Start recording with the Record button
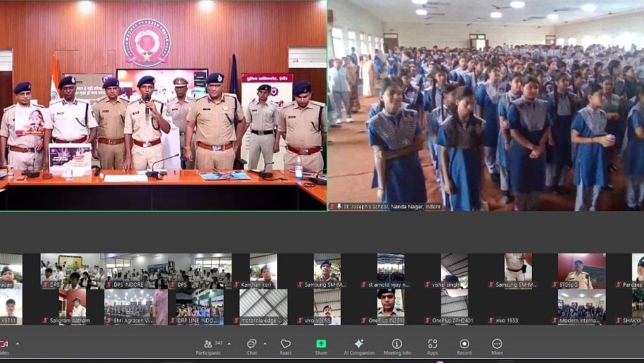 [x=464, y=346]
